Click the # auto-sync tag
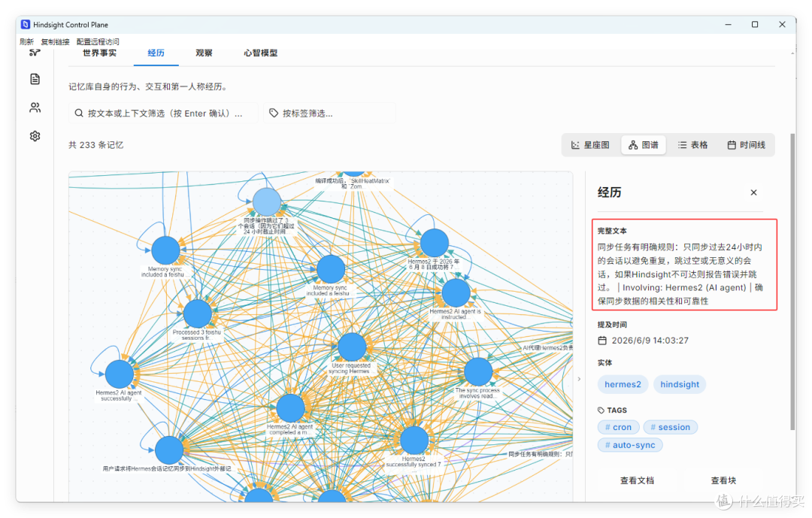Viewport: 812px width, 518px height. 630,445
